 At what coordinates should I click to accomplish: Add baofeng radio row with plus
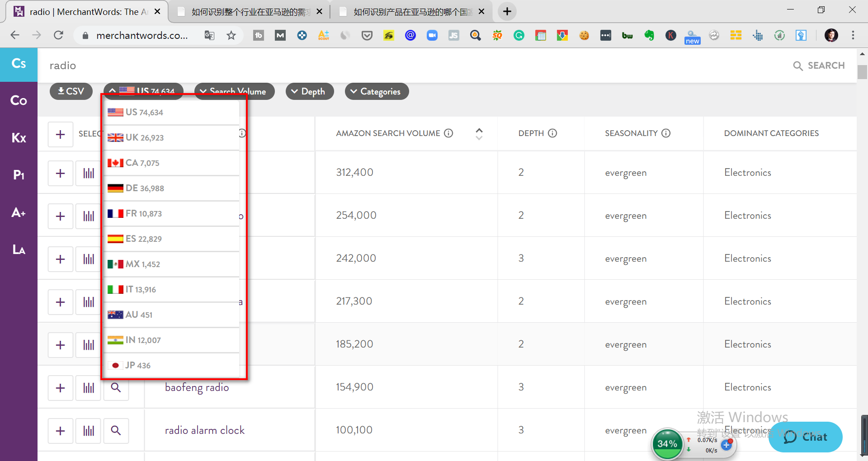tap(61, 388)
